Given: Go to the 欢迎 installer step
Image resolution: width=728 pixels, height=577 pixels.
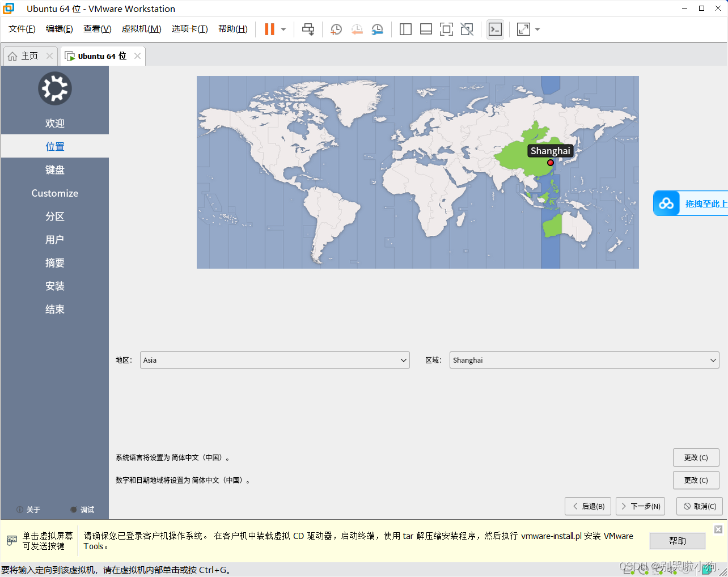Looking at the screenshot, I should point(55,123).
